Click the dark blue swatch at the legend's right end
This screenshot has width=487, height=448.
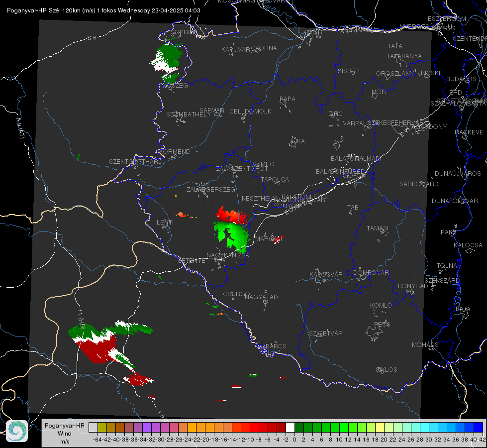[x=479, y=427]
